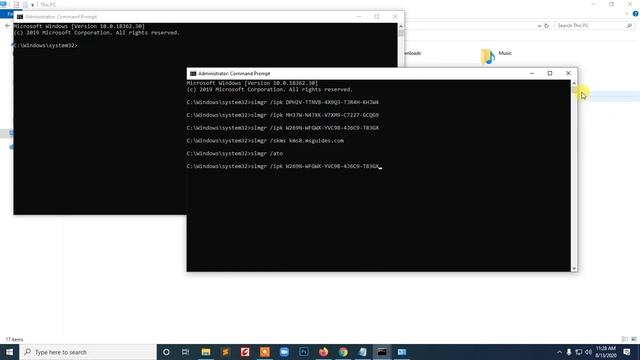
Task: Open Firefox from the taskbar
Action: [x=323, y=352]
